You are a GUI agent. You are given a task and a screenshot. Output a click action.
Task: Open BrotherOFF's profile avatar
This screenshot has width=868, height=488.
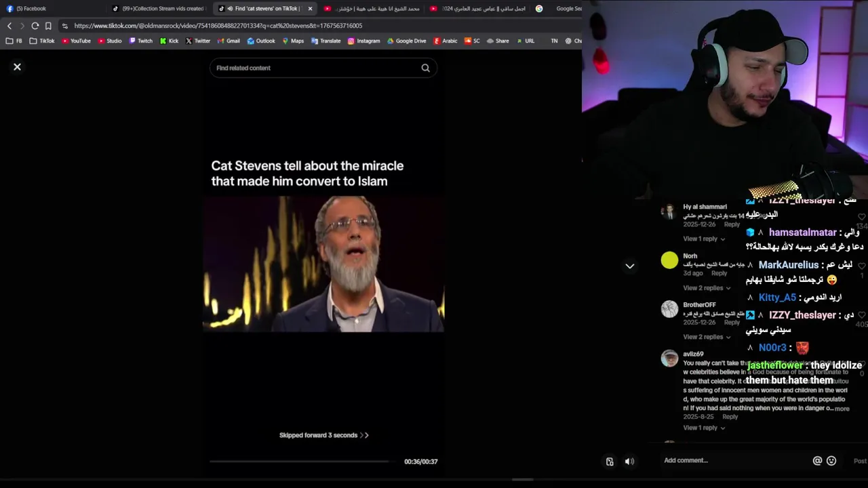[x=669, y=309]
